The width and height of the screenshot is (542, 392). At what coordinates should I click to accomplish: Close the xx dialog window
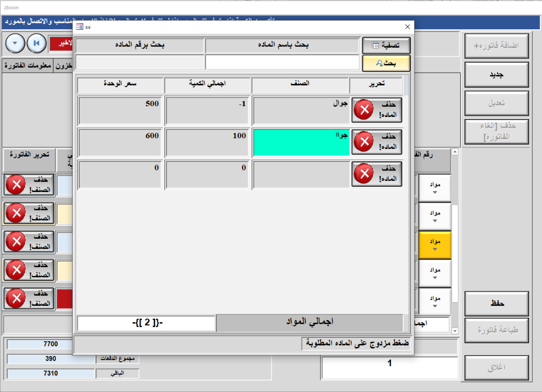coord(408,27)
